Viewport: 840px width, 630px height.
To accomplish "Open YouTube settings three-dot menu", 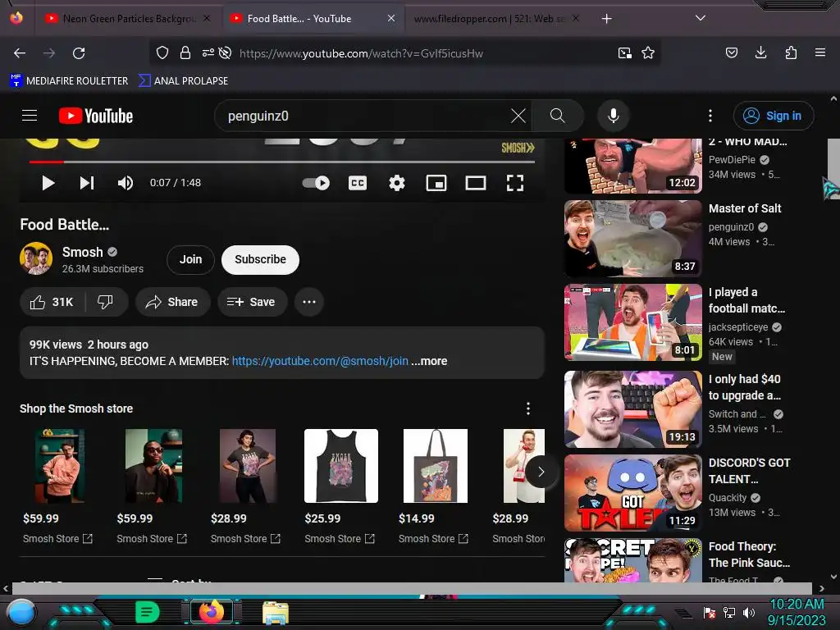I will point(710,116).
